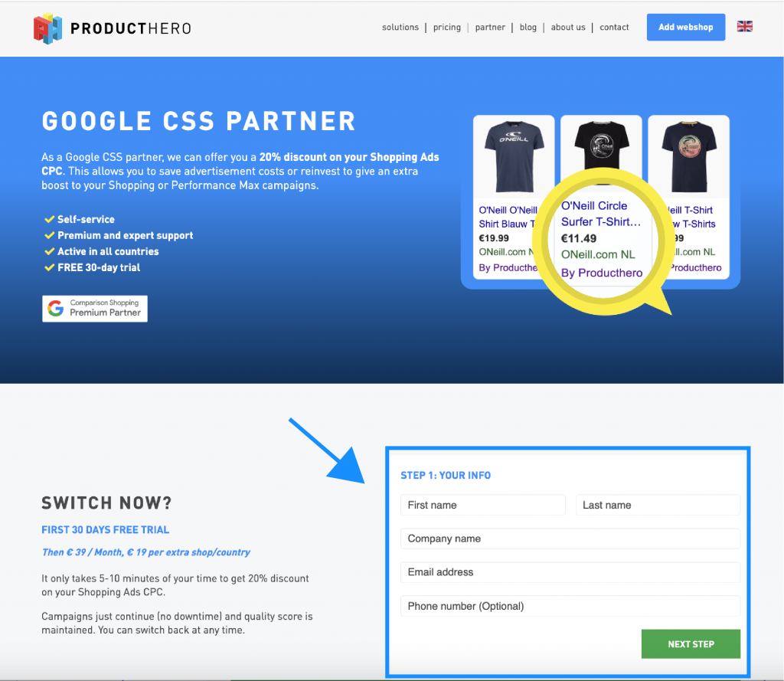The image size is (784, 681).
Task: Visit the blog link in navigation
Action: click(528, 28)
